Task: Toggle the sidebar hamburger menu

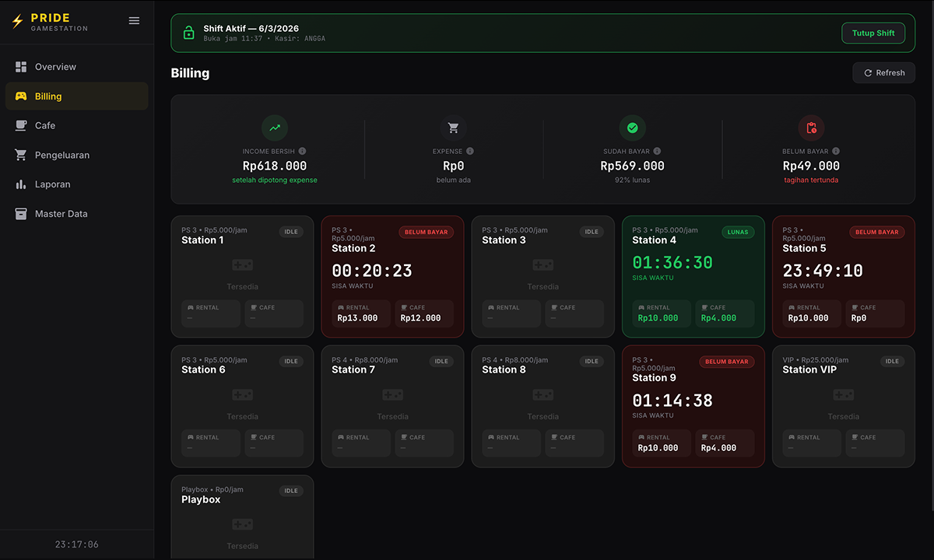Action: click(134, 21)
